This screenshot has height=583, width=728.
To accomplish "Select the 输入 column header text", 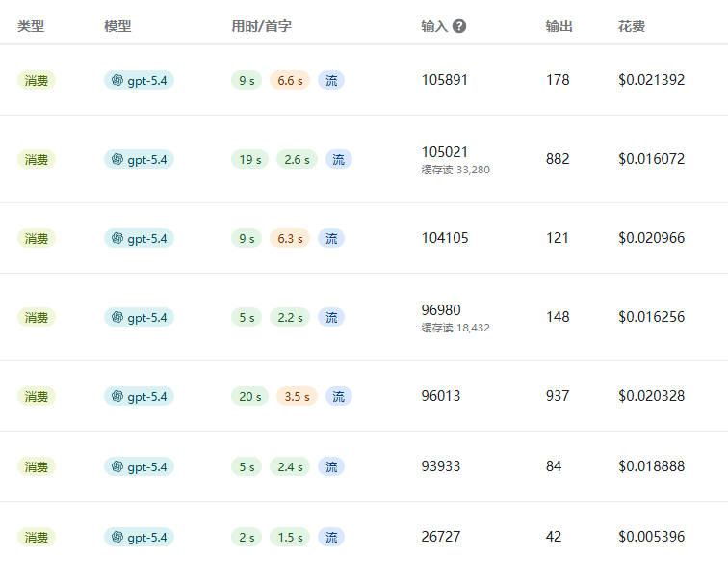I will [x=434, y=26].
